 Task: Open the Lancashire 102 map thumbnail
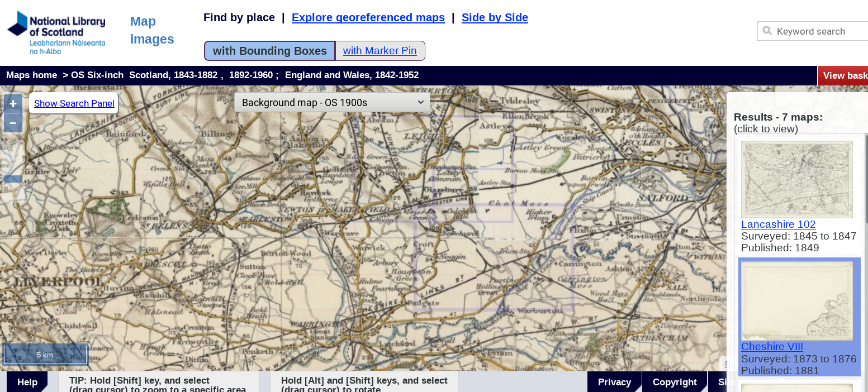pos(796,179)
